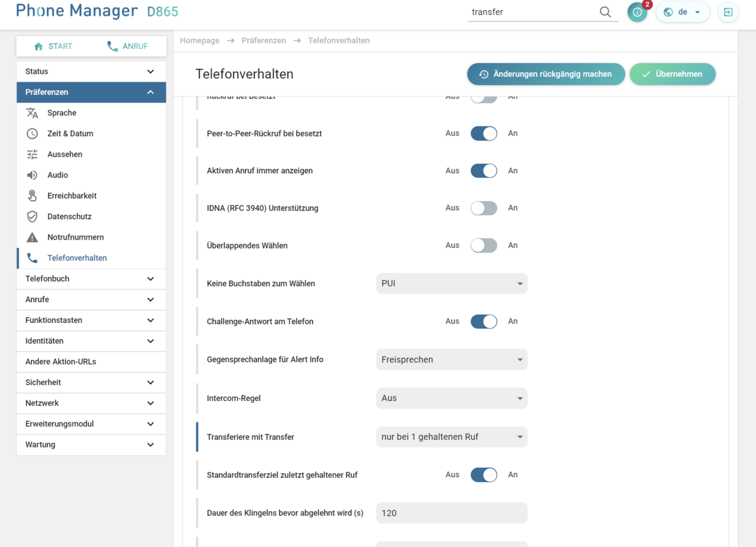Click the Sprache translate icon

point(32,113)
